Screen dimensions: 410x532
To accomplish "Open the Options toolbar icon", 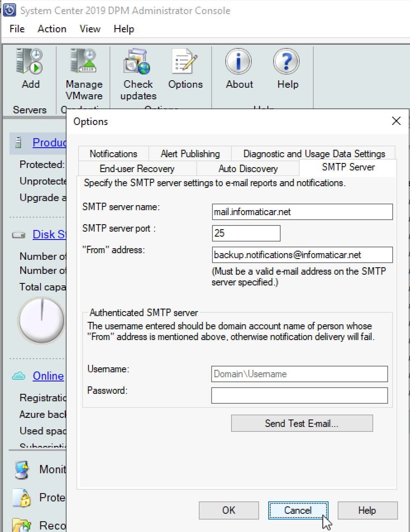I will [185, 61].
